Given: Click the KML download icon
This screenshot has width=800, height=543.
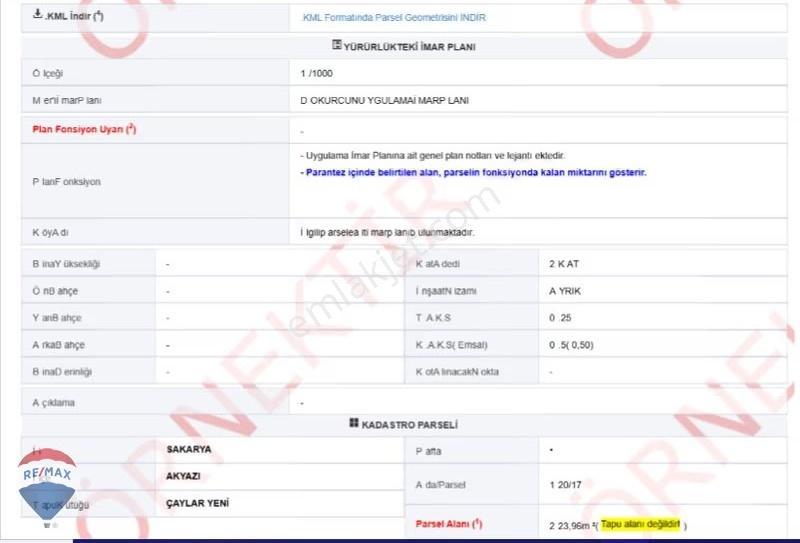Looking at the screenshot, I should click(x=37, y=14).
